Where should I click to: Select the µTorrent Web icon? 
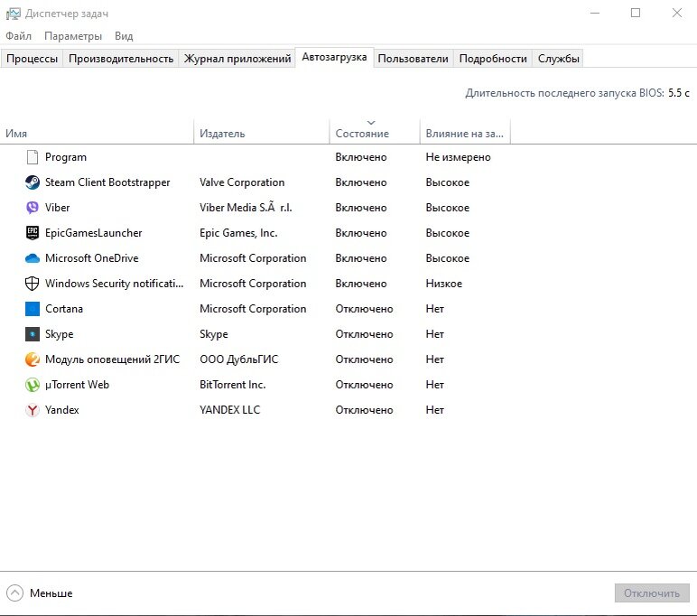coord(32,385)
